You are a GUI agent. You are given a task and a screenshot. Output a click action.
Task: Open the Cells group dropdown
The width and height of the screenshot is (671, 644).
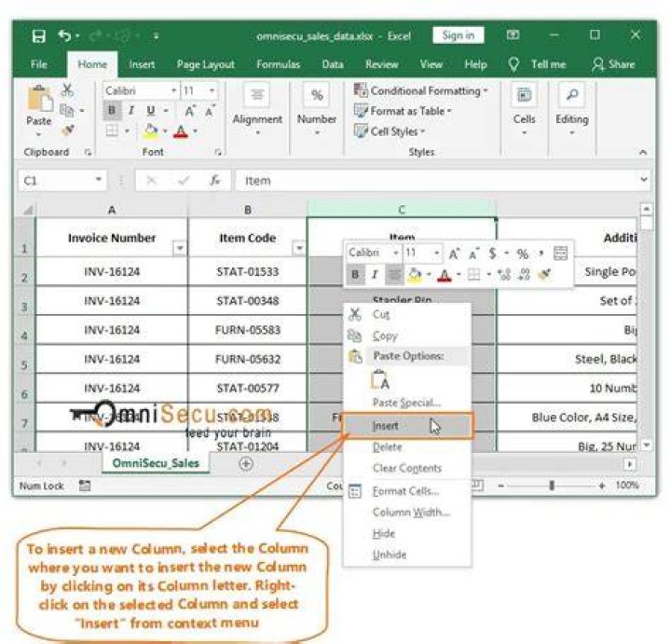coord(524,132)
